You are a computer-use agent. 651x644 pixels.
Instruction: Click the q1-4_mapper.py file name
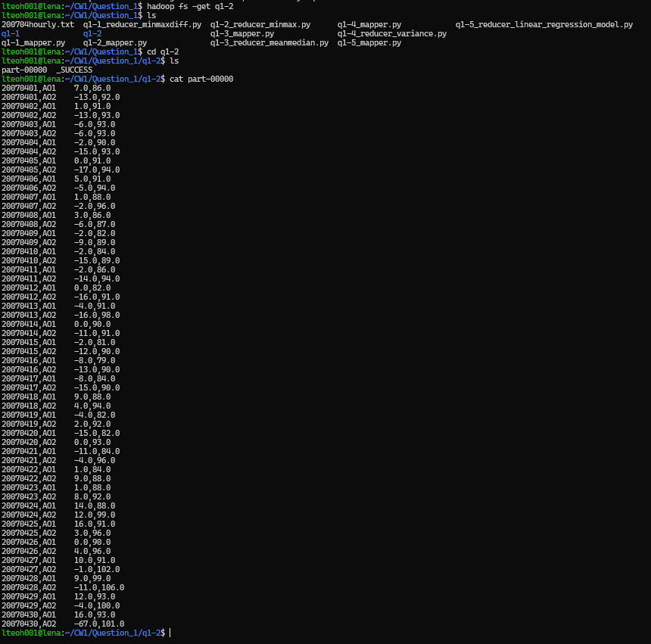[x=369, y=24]
